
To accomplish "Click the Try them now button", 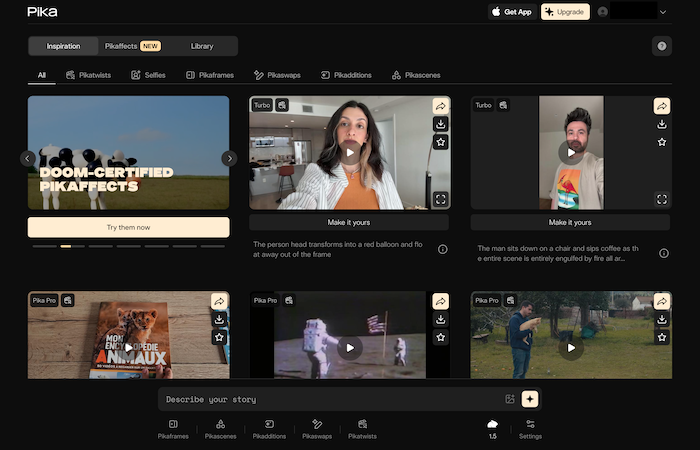I will pyautogui.click(x=128, y=227).
